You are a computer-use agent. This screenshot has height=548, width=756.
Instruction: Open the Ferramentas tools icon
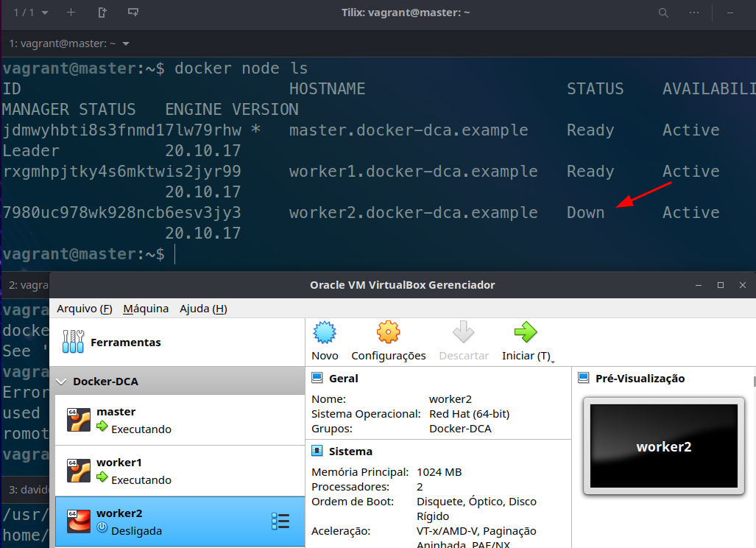click(x=73, y=341)
